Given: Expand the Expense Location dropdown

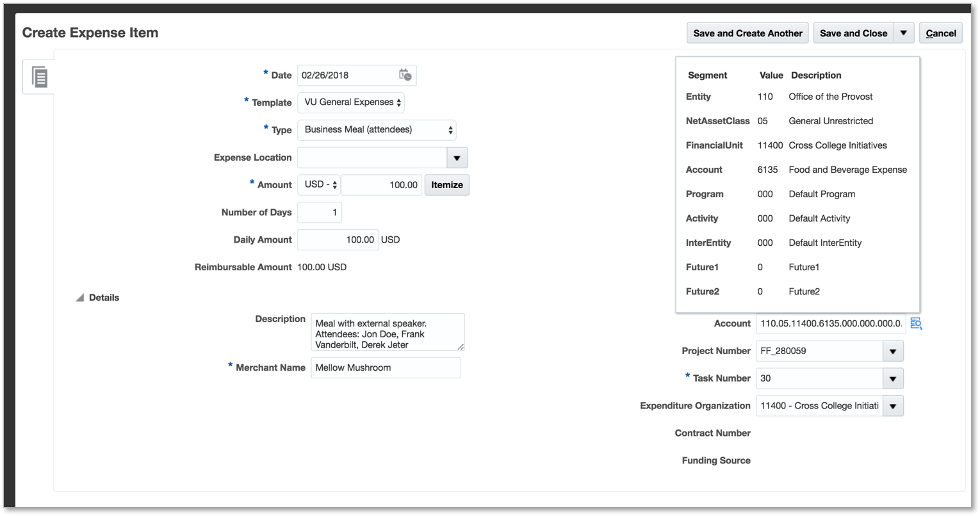Looking at the screenshot, I should [457, 157].
